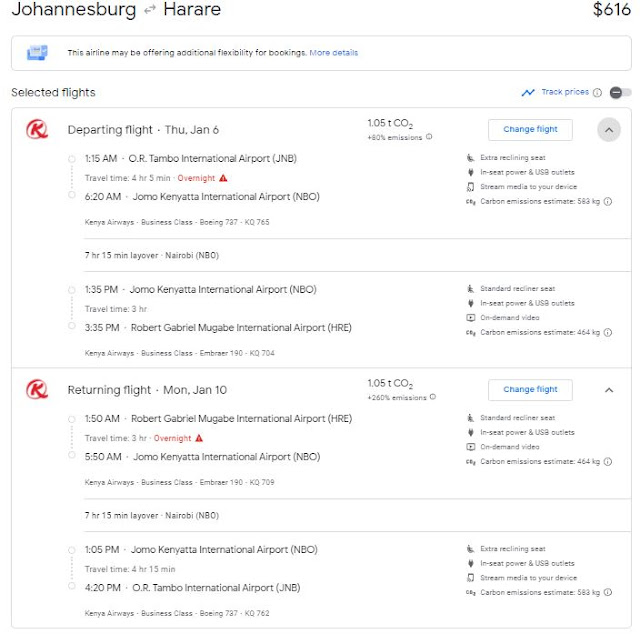
Task: Open info for 464 kg estimate on KQ 709
Action: coord(608,462)
